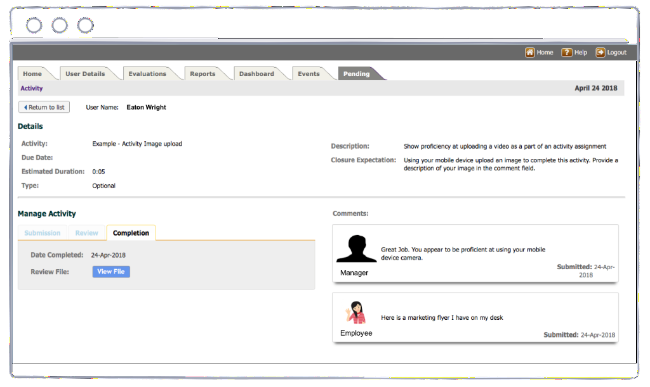Click the Home house icon in top bar

[x=529, y=52]
